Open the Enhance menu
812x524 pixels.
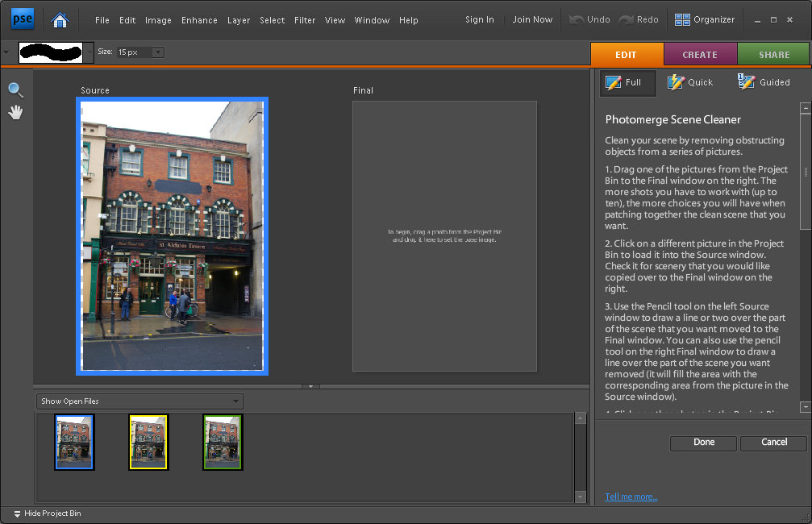click(199, 20)
